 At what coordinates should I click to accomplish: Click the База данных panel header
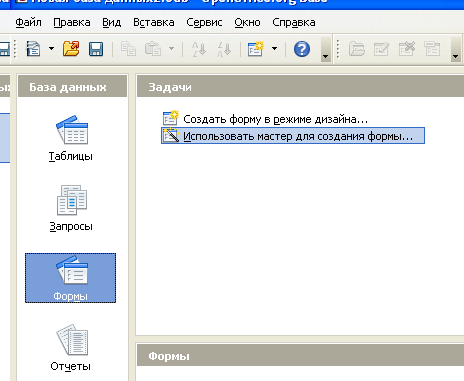72,87
